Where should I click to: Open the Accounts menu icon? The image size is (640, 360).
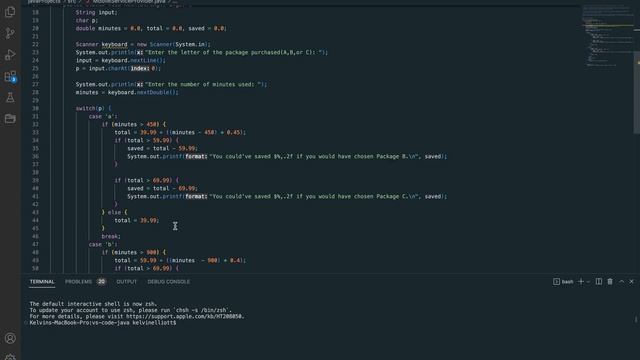click(10, 338)
